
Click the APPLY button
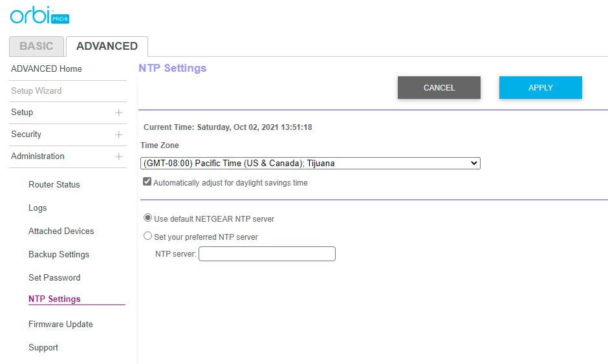(x=540, y=88)
